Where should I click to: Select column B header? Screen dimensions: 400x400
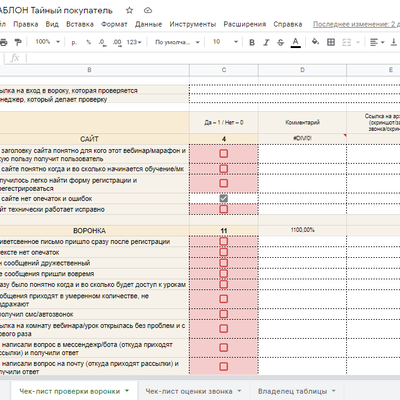pos(89,70)
